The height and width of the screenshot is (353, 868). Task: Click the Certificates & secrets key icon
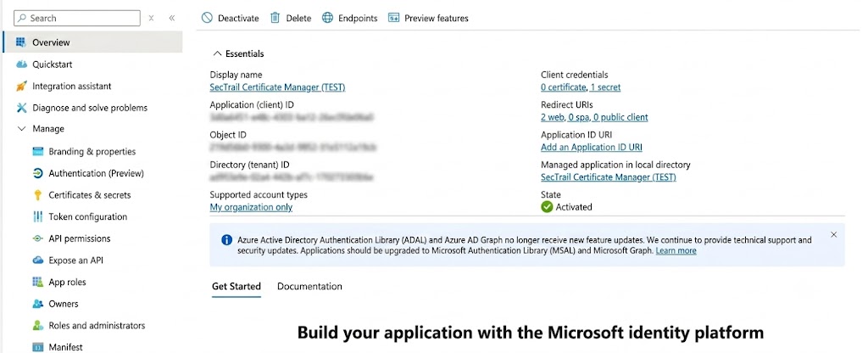(x=37, y=195)
